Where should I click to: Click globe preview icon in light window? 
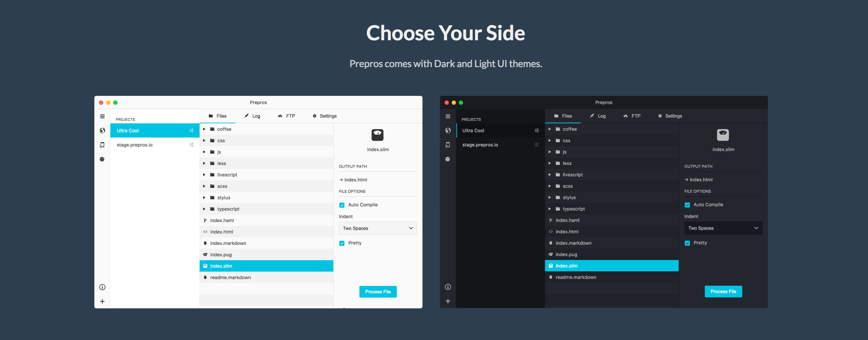point(102,131)
